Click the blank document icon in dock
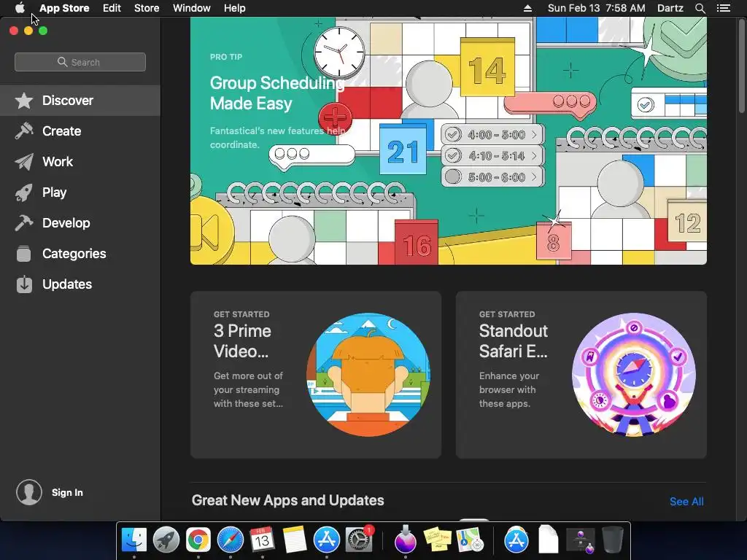 549,540
